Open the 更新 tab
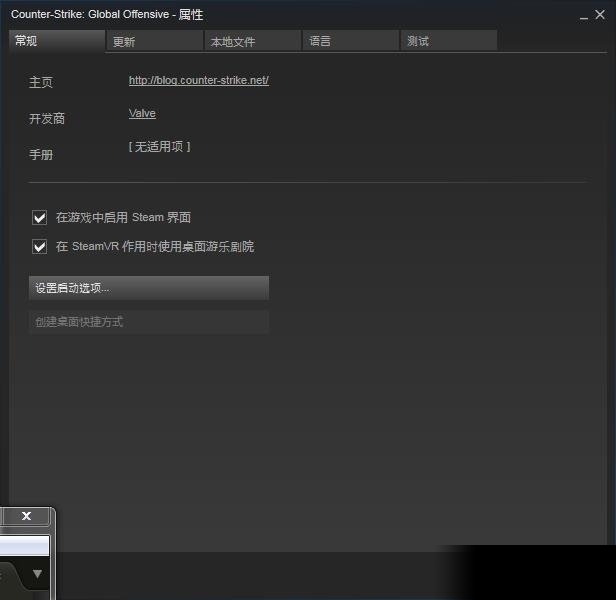Viewport: 616px width, 600px height. pos(155,40)
